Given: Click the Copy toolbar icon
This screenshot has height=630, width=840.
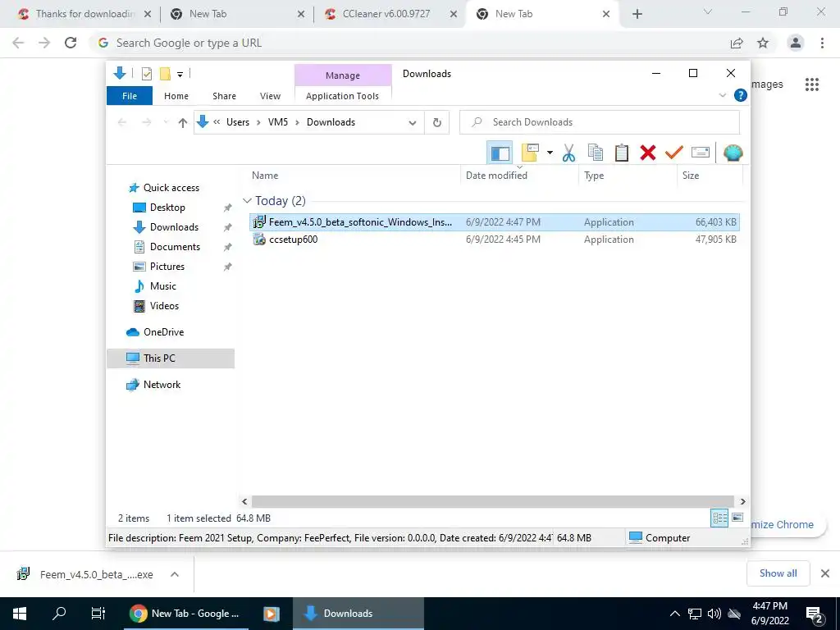Looking at the screenshot, I should pos(596,153).
